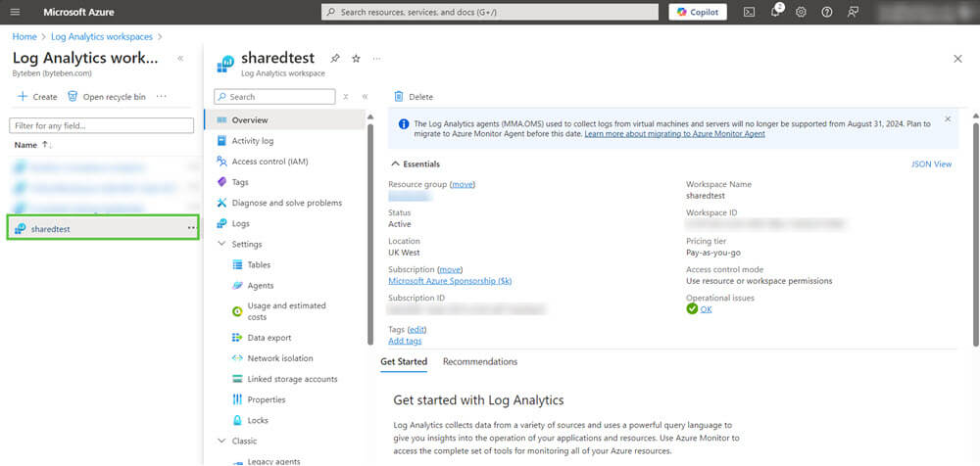This screenshot has width=980, height=466.
Task: Open portal settings gear icon
Action: pyautogui.click(x=801, y=12)
